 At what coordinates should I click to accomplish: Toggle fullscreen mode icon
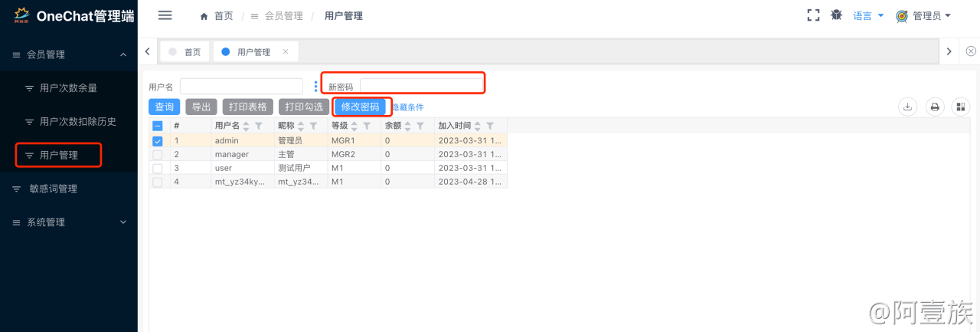point(813,15)
